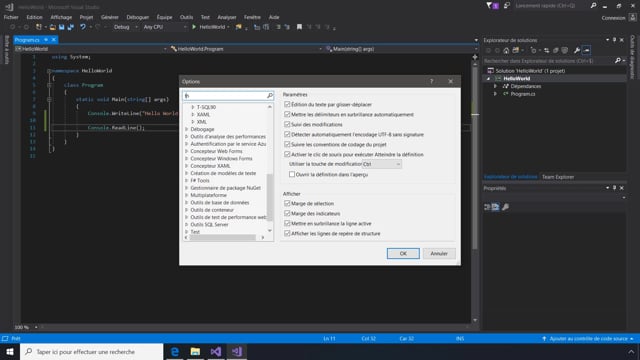Expand the Débogage options node
640x360 pixels.
187,129
